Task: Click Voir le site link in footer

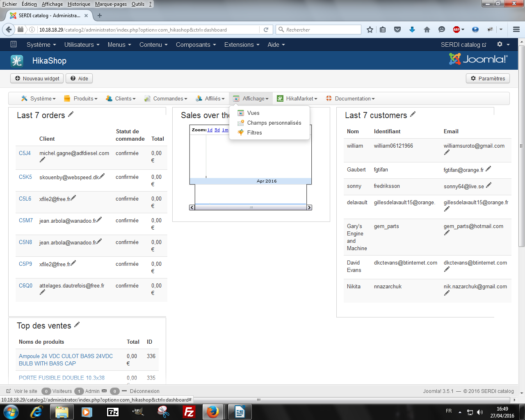Action: tap(25, 391)
